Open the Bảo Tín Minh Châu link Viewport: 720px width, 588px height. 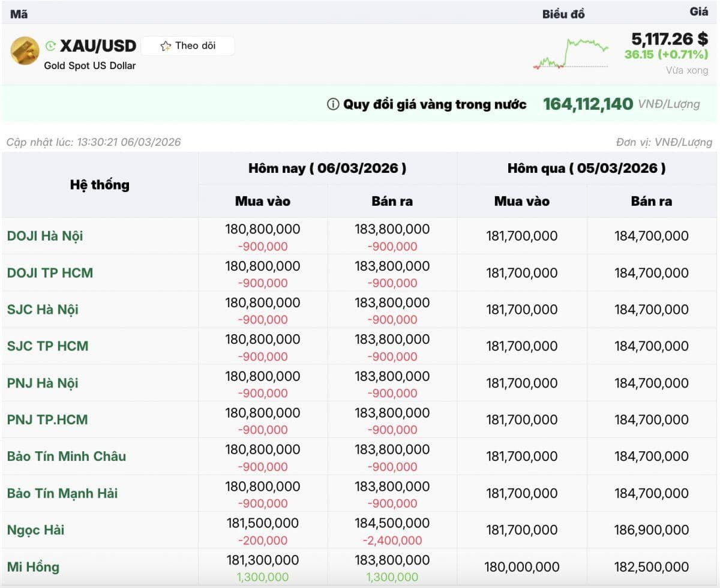pos(67,456)
